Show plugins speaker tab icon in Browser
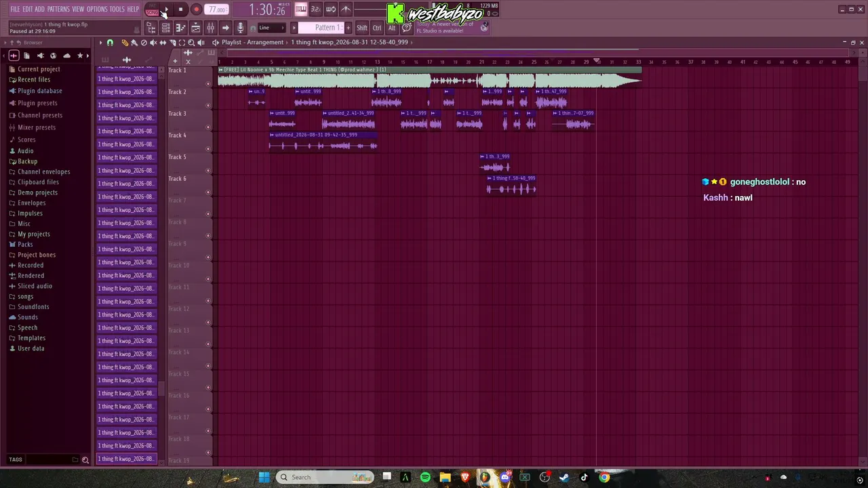 coord(40,56)
